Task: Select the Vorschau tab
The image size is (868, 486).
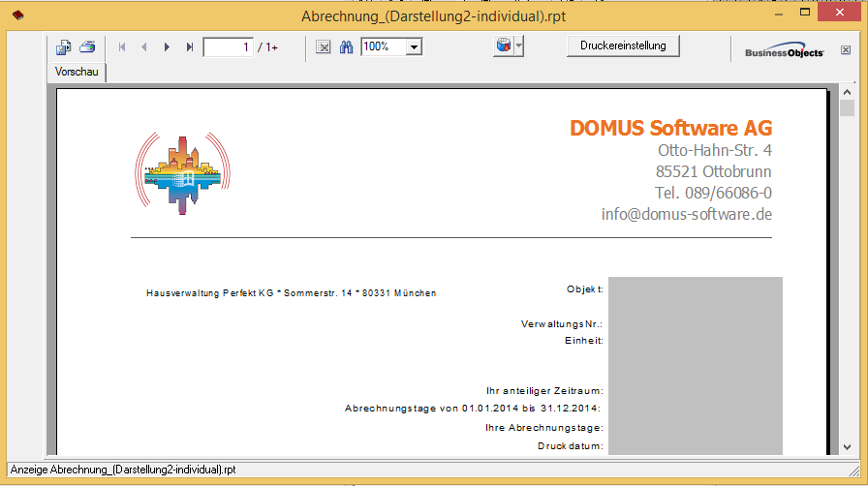Action: (x=77, y=72)
